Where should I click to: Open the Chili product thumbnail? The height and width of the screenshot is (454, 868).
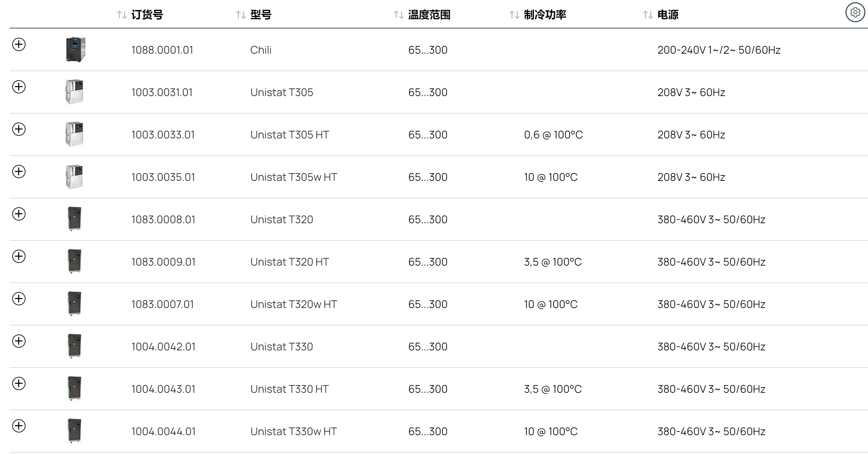point(76,50)
